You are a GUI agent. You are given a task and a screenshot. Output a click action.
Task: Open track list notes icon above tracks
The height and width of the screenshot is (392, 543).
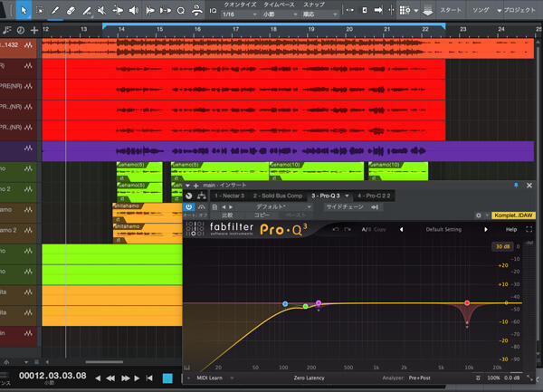[6, 30]
